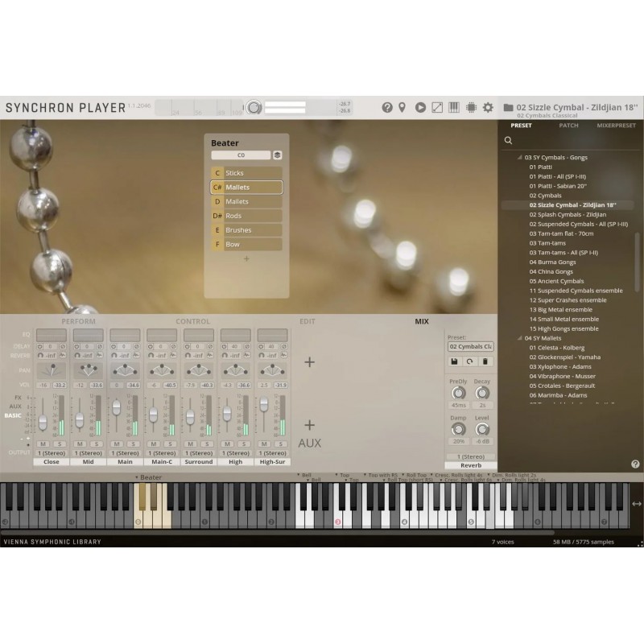Open the settings gear icon
The width and height of the screenshot is (644, 644).
489,107
